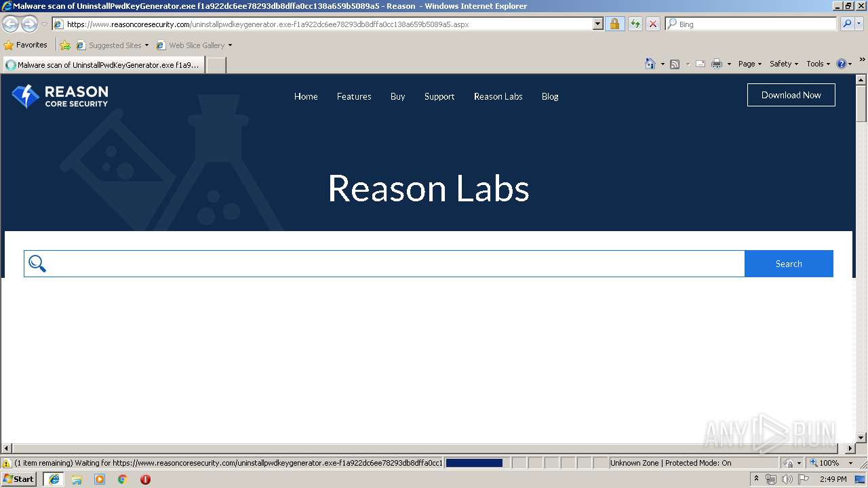Image resolution: width=868 pixels, height=488 pixels.
Task: Click the red Stop loading icon
Action: pos(652,24)
